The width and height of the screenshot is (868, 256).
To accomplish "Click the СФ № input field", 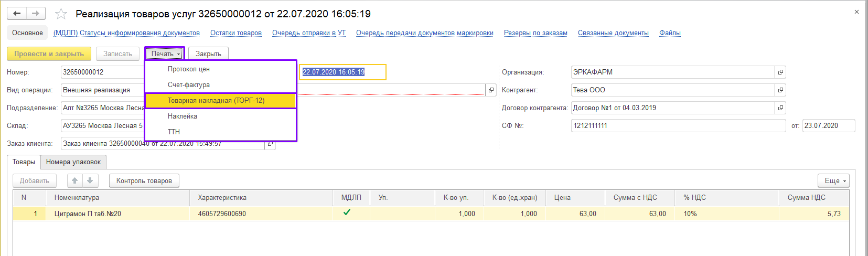I will click(x=678, y=126).
